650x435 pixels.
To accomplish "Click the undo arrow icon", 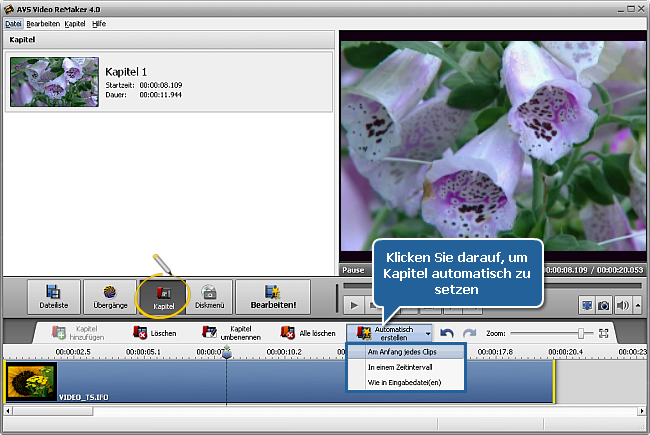I will (446, 333).
